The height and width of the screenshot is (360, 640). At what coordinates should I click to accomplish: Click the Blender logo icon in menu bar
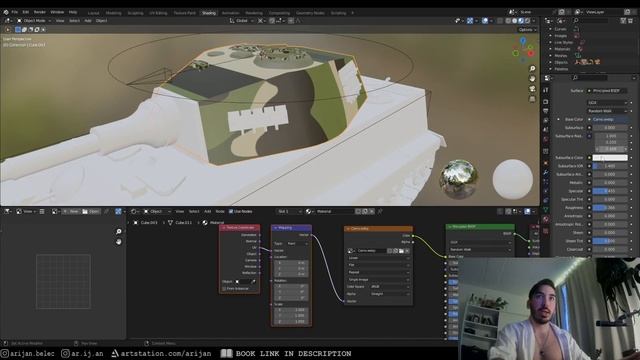tap(6, 12)
